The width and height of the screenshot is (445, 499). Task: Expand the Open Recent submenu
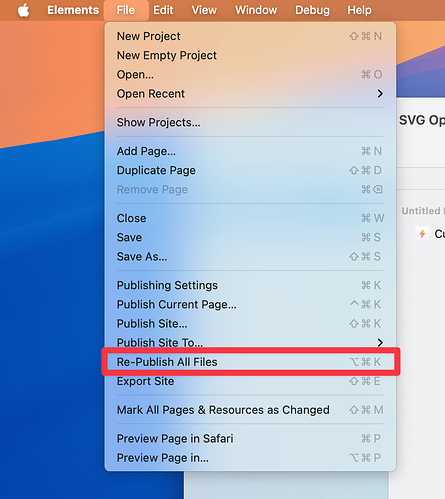250,94
